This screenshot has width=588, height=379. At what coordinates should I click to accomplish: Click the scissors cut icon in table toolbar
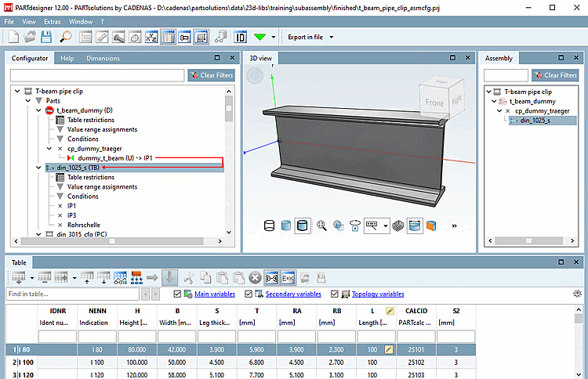click(x=189, y=277)
